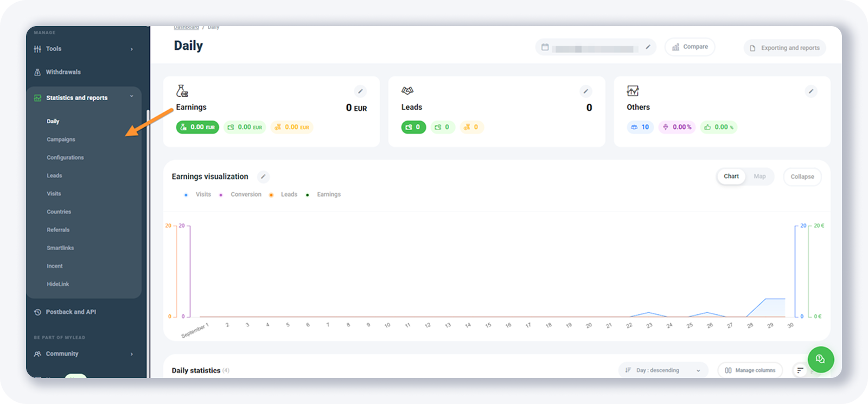This screenshot has width=868, height=404.
Task: Click the green 0.00 EUR earnings badge
Action: 197,127
